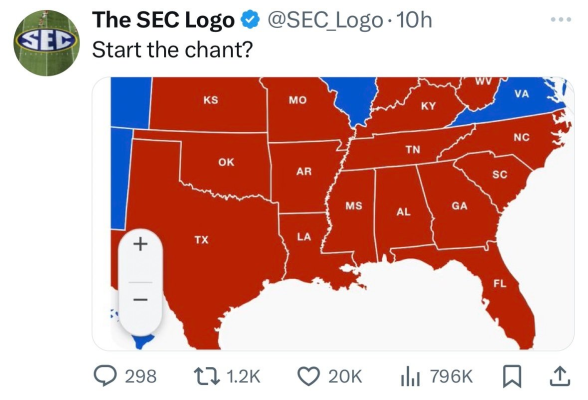Open the 10h timestamp link

414,20
